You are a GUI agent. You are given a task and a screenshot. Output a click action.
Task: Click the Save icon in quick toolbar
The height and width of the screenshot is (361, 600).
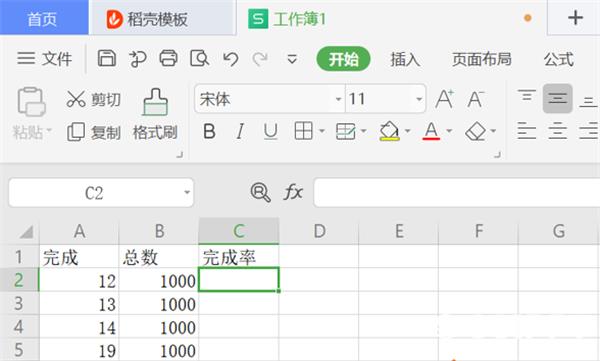107,59
